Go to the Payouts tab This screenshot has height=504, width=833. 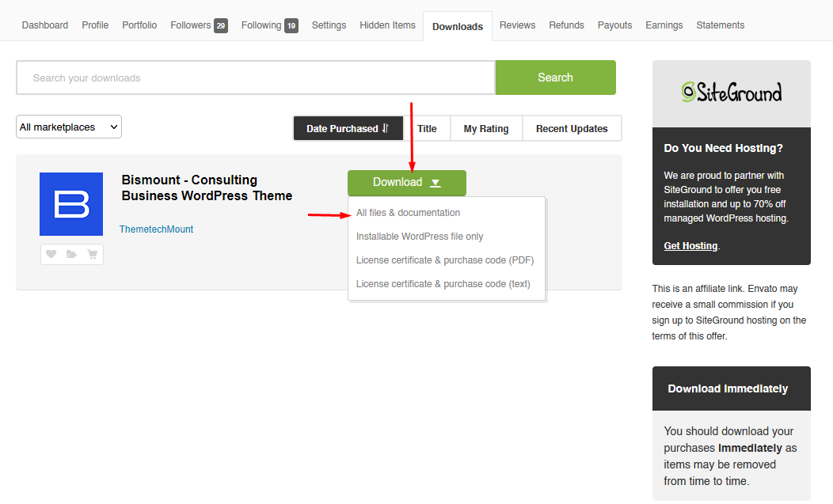click(x=614, y=25)
